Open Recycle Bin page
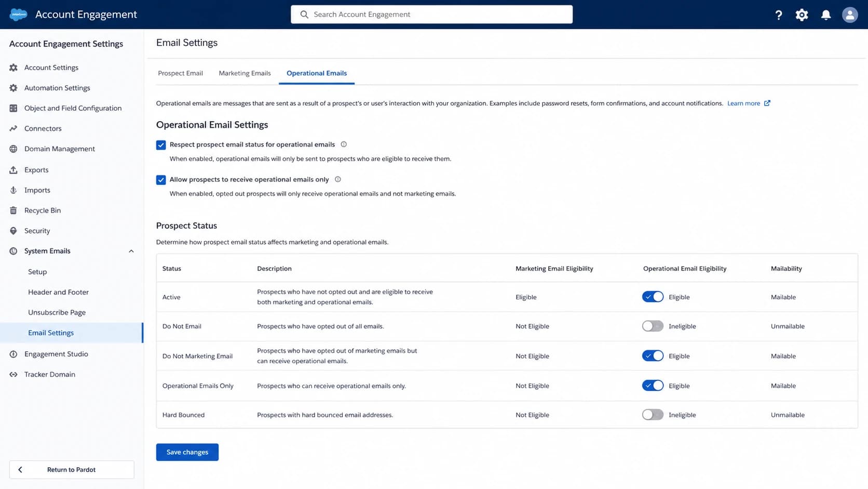The width and height of the screenshot is (868, 489). pyautogui.click(x=43, y=210)
